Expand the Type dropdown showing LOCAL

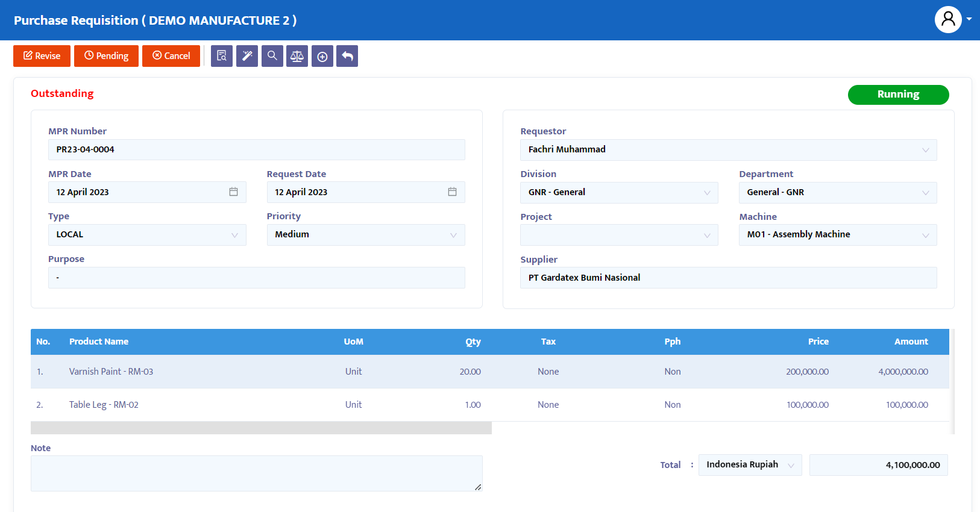coord(147,235)
